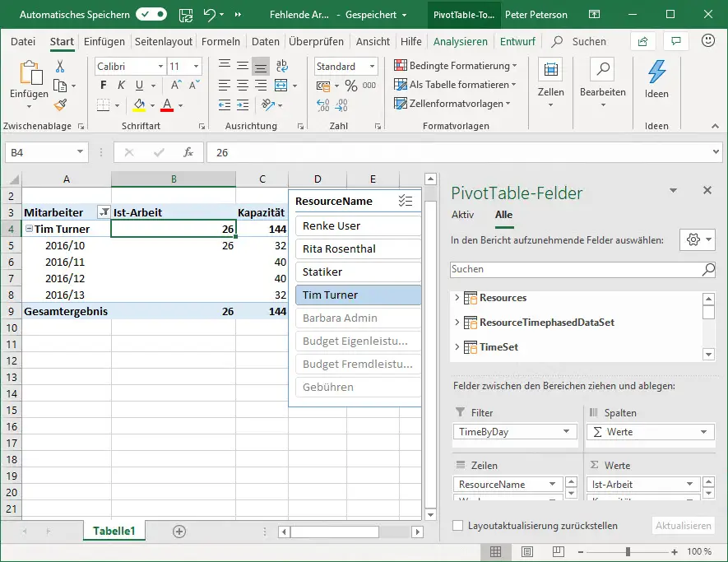
Task: Click the cell borders icon
Action: [x=103, y=105]
